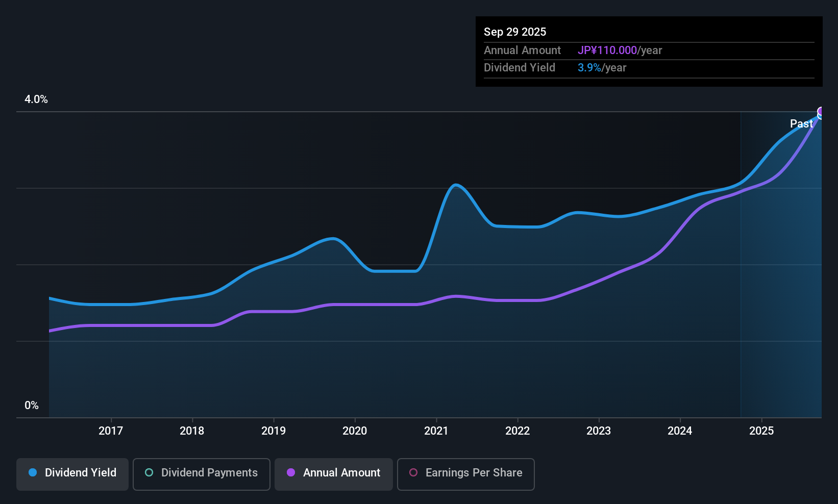Image resolution: width=838 pixels, height=504 pixels.
Task: Click the 2021 x-axis label
Action: pyautogui.click(x=436, y=431)
